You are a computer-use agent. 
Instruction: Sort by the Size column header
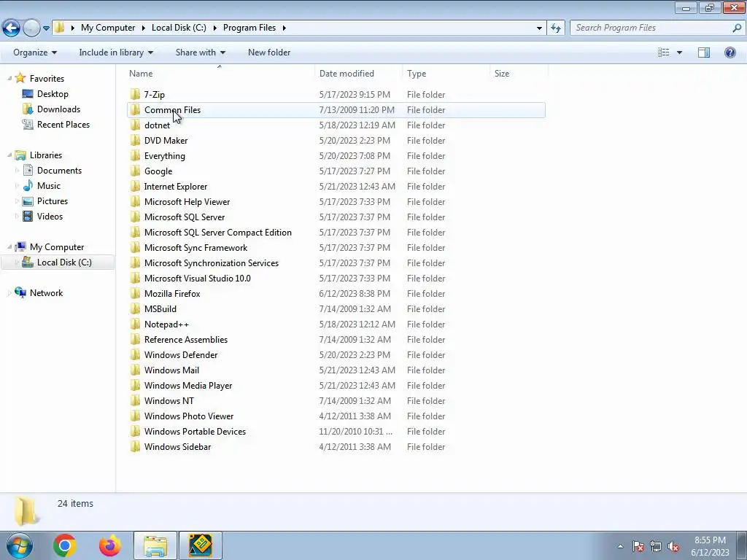(519, 74)
